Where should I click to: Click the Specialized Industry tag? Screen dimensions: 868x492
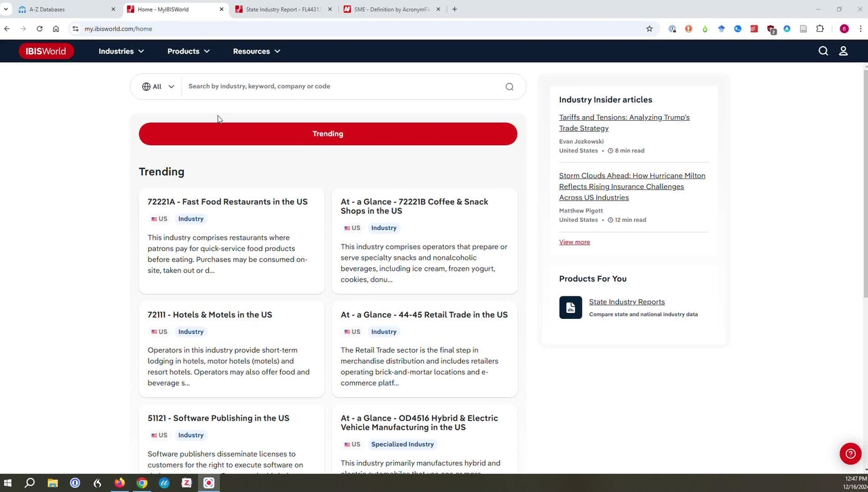pyautogui.click(x=403, y=444)
